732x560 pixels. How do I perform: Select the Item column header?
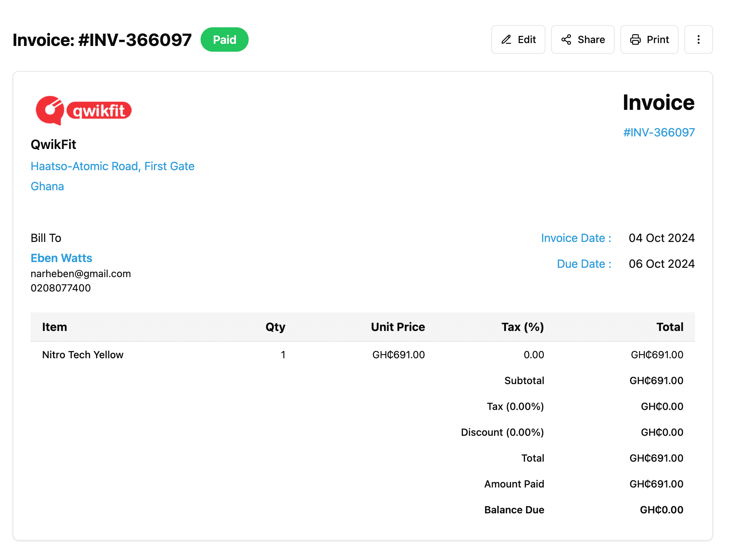pyautogui.click(x=55, y=327)
